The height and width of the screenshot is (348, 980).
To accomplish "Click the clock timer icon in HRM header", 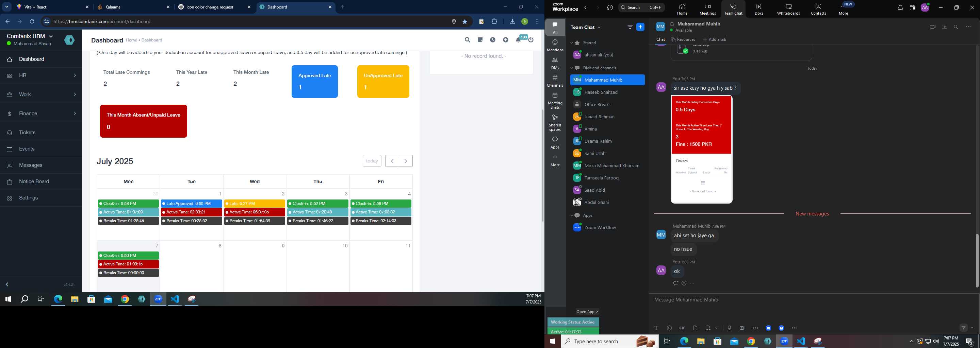I will [x=493, y=40].
